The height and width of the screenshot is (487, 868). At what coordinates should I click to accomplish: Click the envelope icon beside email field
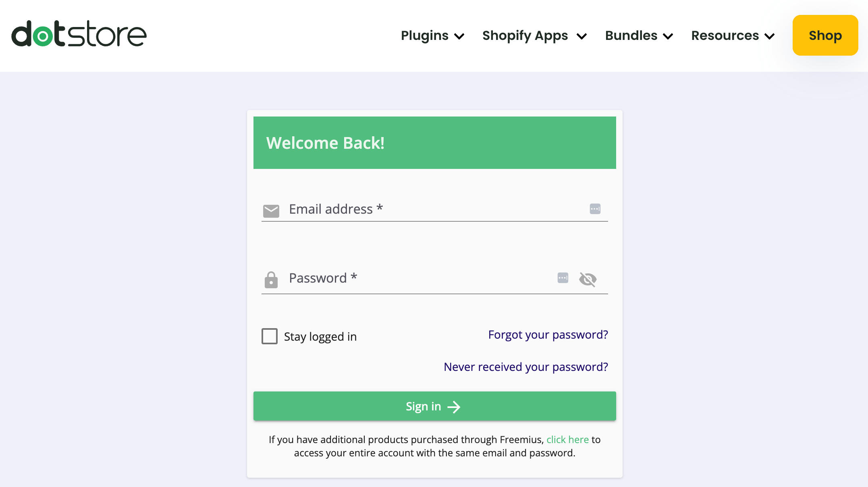click(x=271, y=210)
